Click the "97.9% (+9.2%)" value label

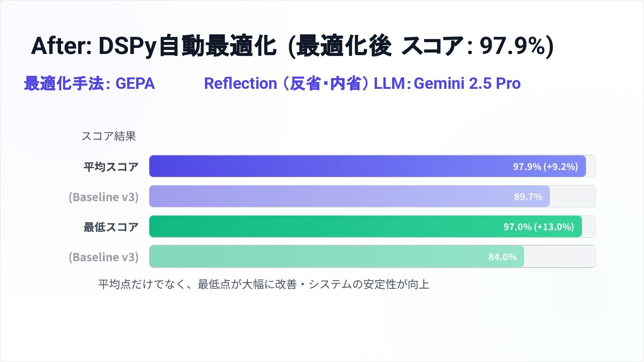[545, 167]
